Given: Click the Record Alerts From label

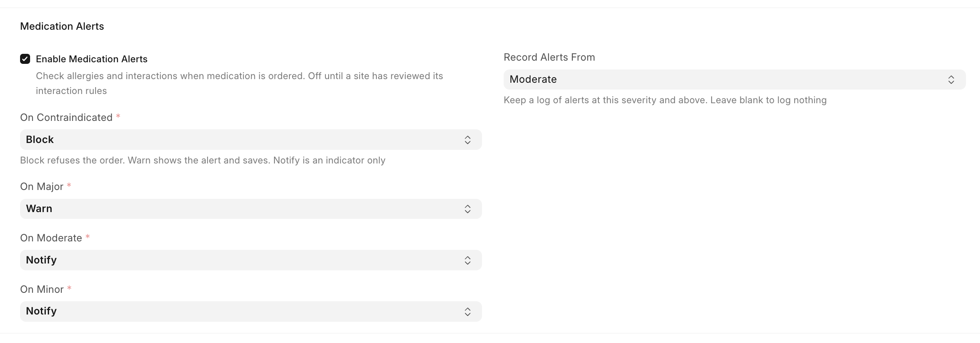Looking at the screenshot, I should pyautogui.click(x=549, y=57).
